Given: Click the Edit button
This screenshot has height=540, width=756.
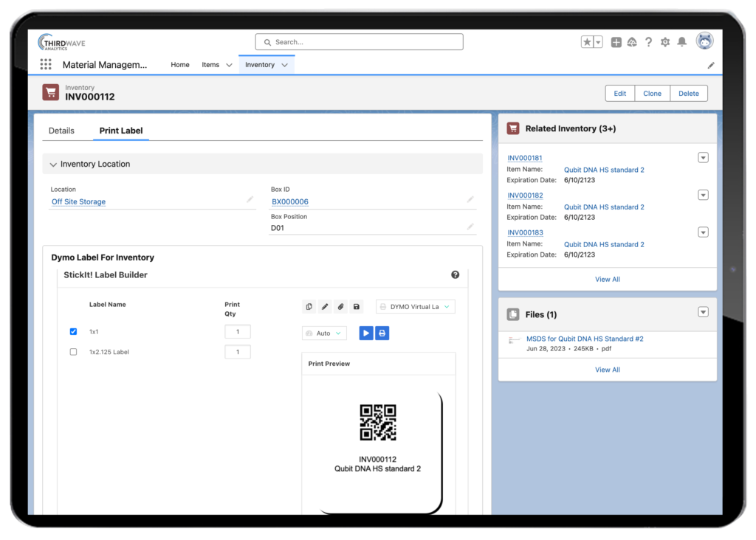Looking at the screenshot, I should 620,94.
